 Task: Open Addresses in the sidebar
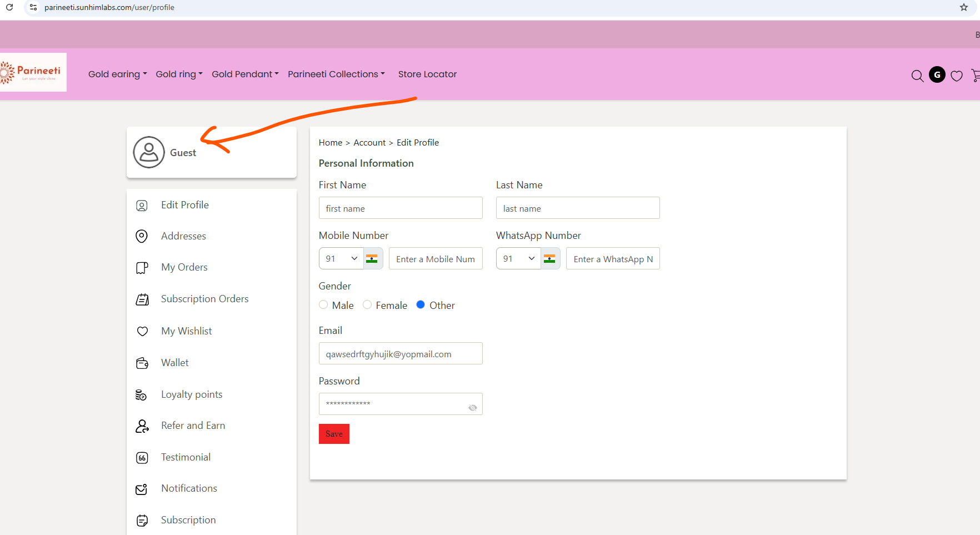pos(183,236)
